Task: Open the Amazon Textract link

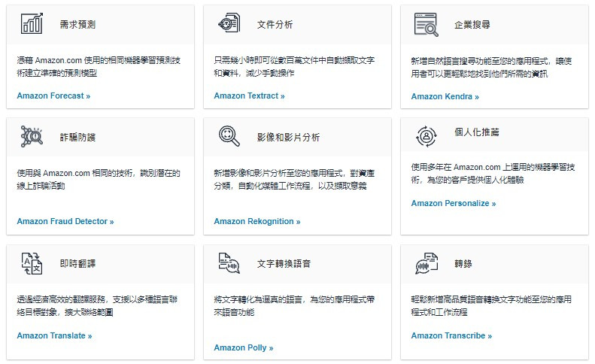Action: (x=249, y=96)
